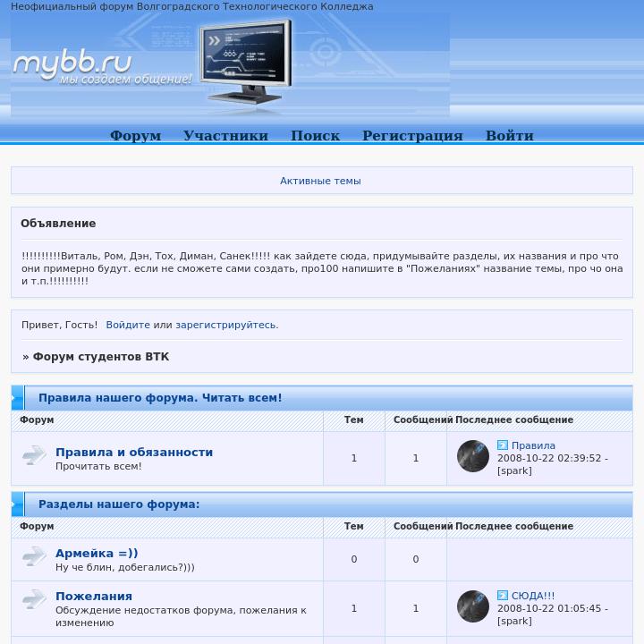Viewport: 644px width, 644px height.
Task: Open Правила и обязанности forum
Action: tap(134, 453)
